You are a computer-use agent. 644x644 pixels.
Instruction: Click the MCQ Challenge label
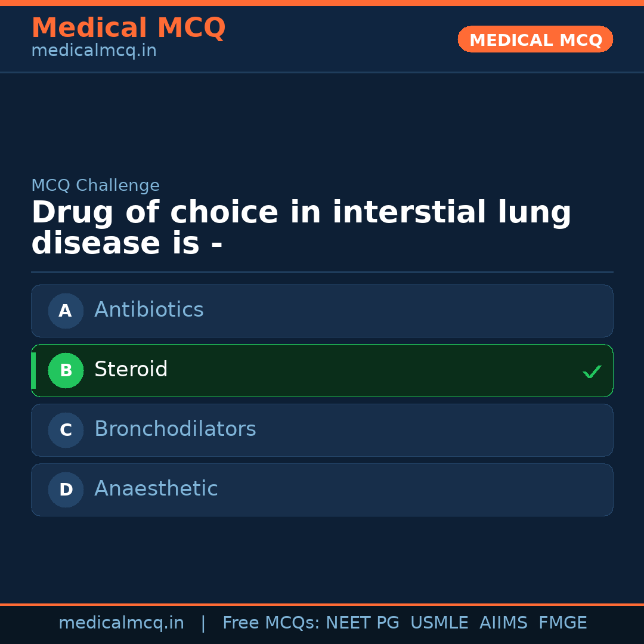95,185
